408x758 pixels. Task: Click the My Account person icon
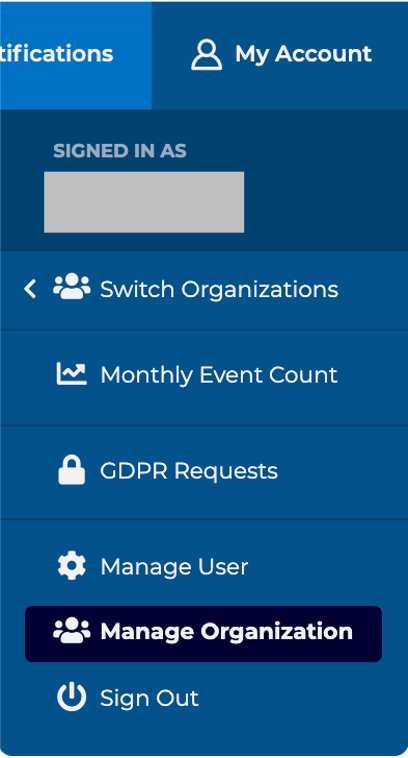(206, 55)
